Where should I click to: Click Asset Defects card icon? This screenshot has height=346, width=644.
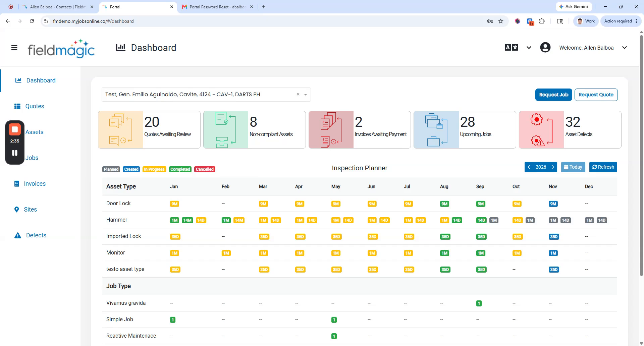(541, 130)
